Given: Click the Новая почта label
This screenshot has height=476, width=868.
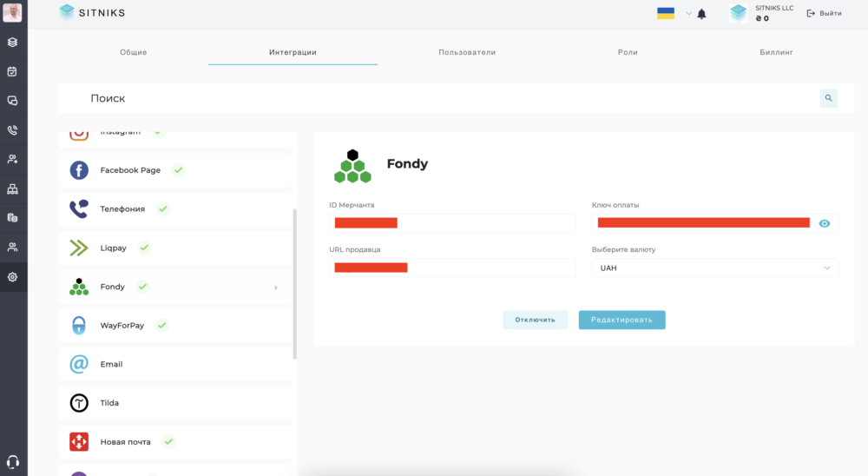Looking at the screenshot, I should click(125, 441).
